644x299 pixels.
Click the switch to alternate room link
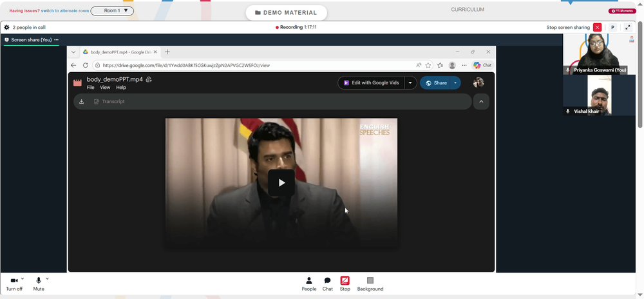tap(65, 11)
